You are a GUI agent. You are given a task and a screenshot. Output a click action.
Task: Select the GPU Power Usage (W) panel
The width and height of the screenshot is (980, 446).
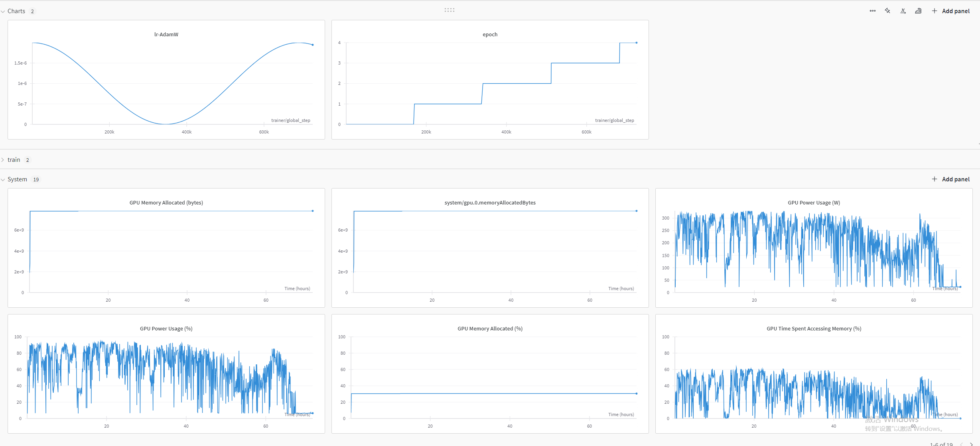(x=814, y=248)
